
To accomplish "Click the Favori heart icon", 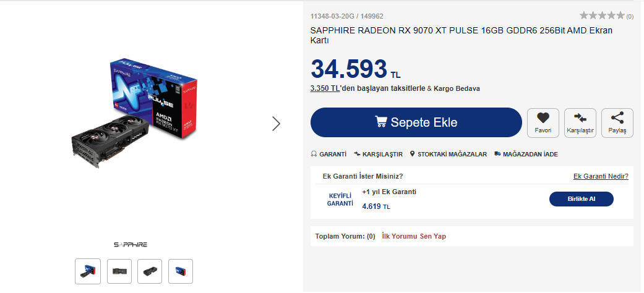I will [x=543, y=117].
